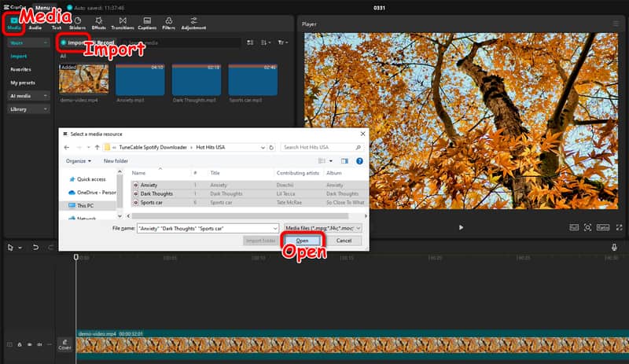
Task: Open the media filter dropdown
Action: tap(283, 42)
